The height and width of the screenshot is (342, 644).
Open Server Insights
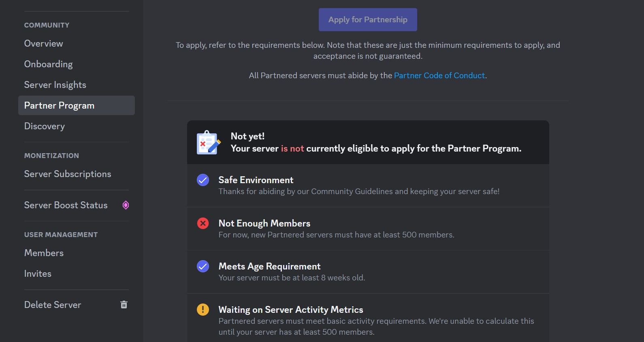pos(55,85)
